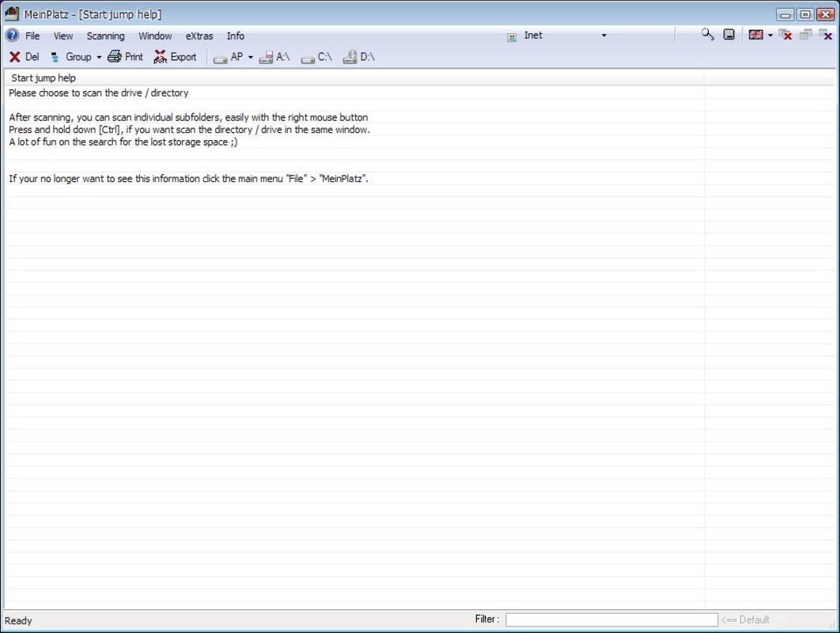Screen dimensions: 840x633
Task: Open the Scanning menu
Action: 105,36
